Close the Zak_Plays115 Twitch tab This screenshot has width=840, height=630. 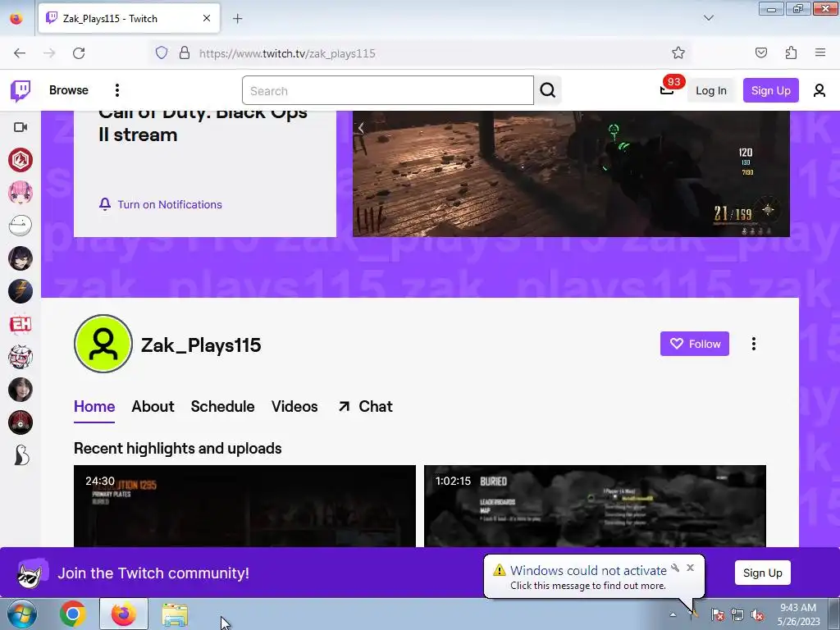point(207,18)
